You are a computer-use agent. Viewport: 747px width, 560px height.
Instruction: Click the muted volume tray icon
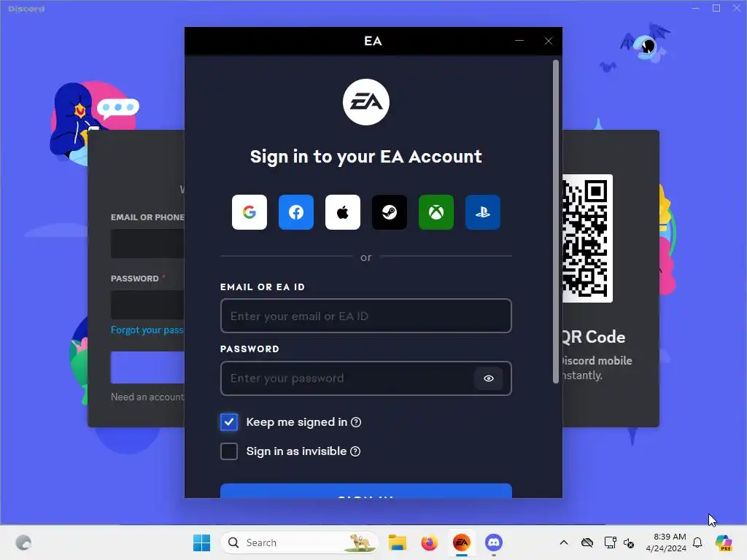coord(629,542)
